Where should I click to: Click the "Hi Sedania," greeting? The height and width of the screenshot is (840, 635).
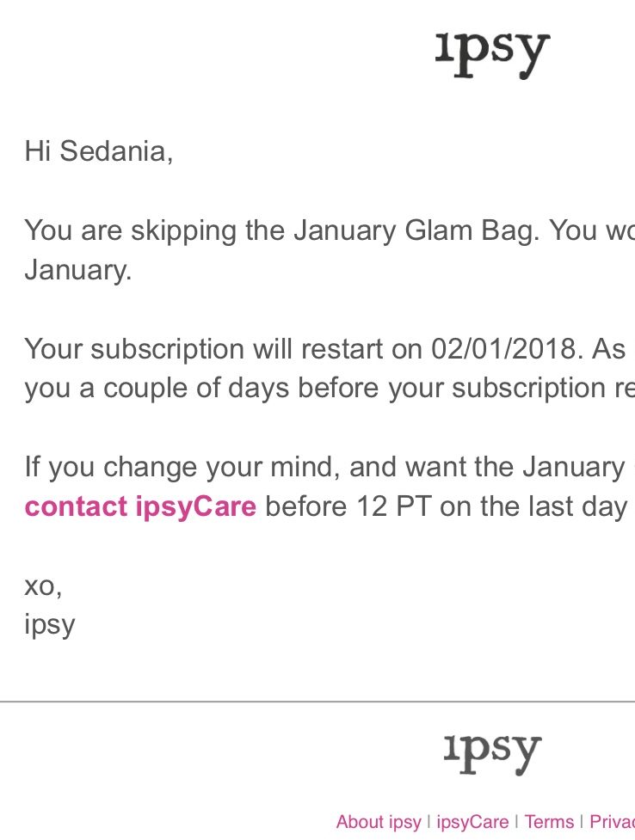click(99, 151)
